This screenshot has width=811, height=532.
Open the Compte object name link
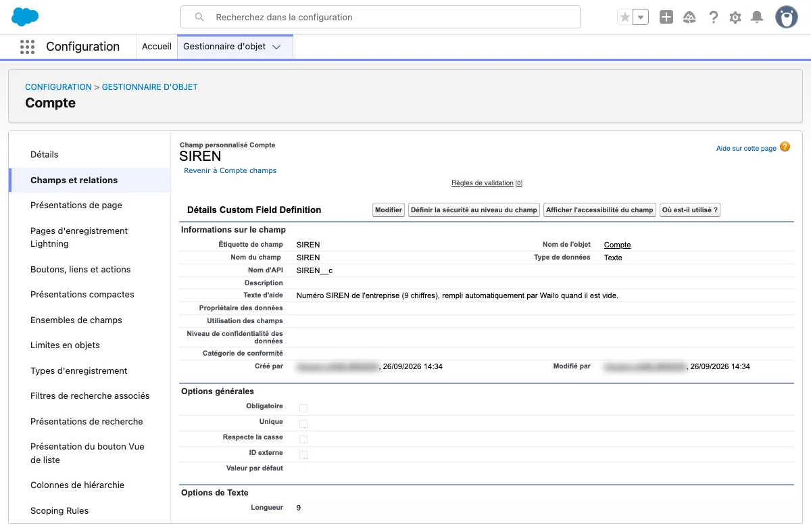pos(617,245)
